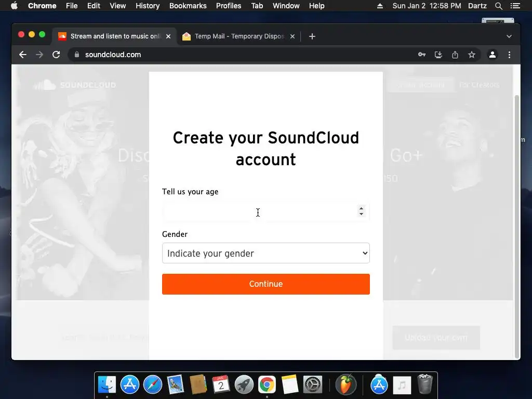Open the saved passwords key icon
Viewport: 532px width, 399px height.
(x=422, y=55)
